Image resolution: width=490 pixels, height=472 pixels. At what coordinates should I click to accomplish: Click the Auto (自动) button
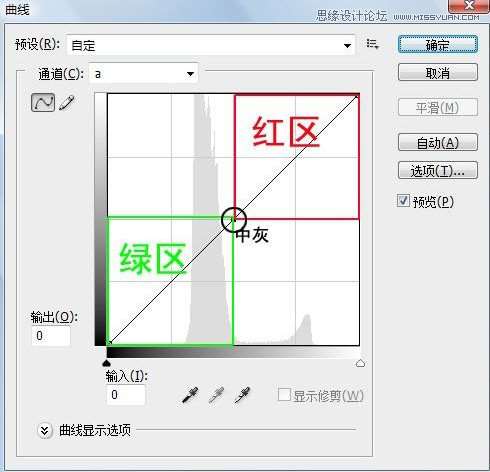coord(438,143)
